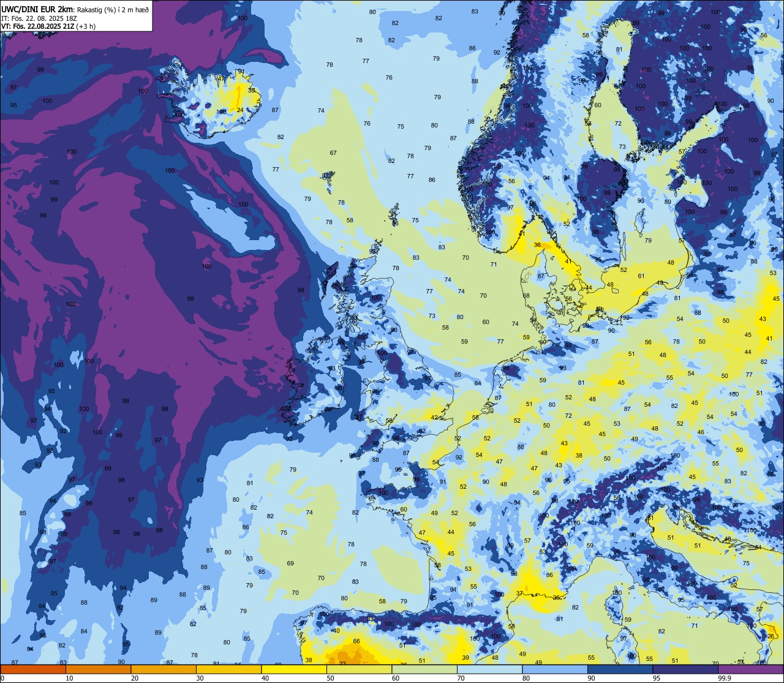784x683 pixels.
Task: Click the legend label '70'
Action: point(461,678)
